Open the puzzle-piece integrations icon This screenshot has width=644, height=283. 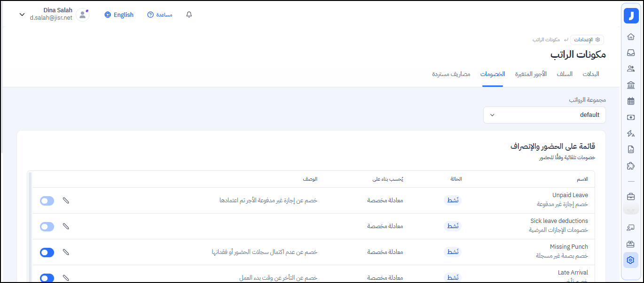631,166
